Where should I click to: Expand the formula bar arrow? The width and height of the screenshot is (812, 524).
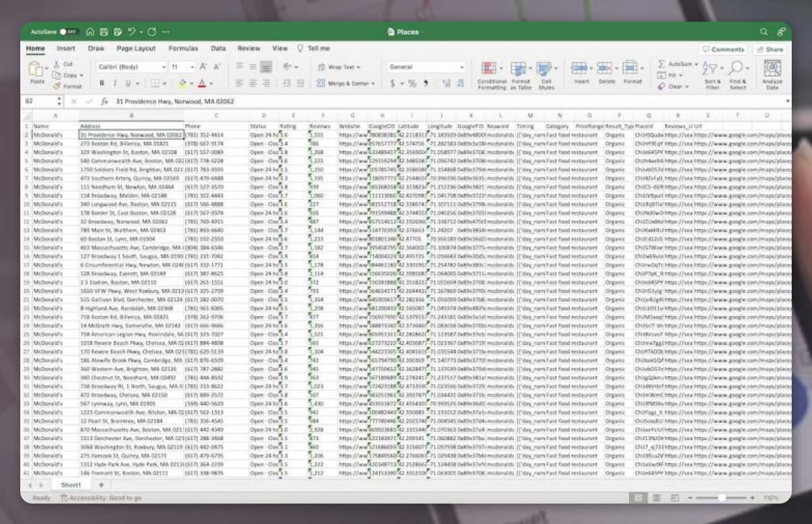(x=787, y=101)
